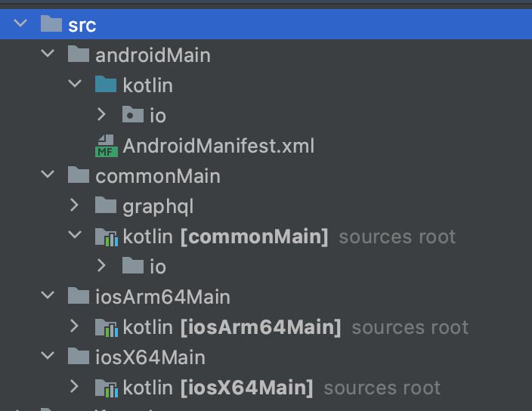The image size is (532, 411).
Task: Collapse kotlin folder under androidMain
Action: click(x=75, y=83)
